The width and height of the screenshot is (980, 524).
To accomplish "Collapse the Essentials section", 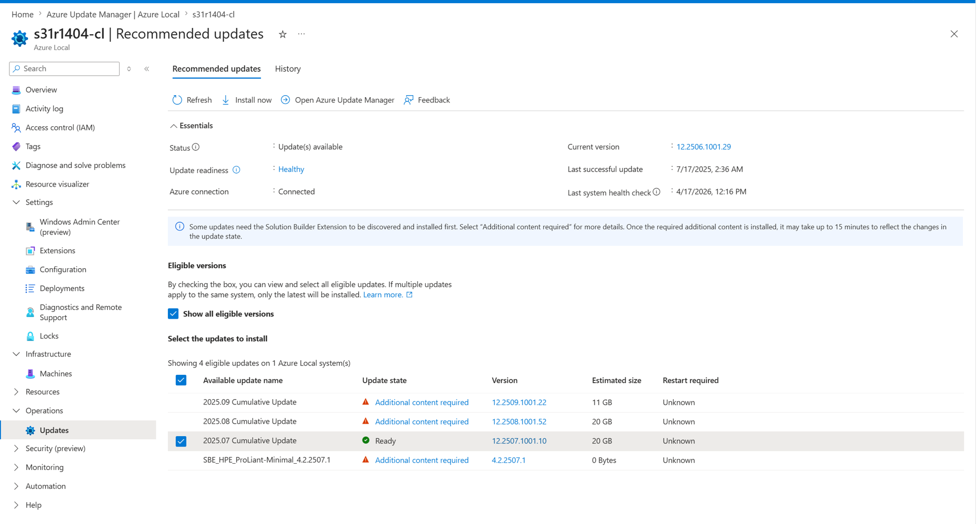I will click(174, 126).
